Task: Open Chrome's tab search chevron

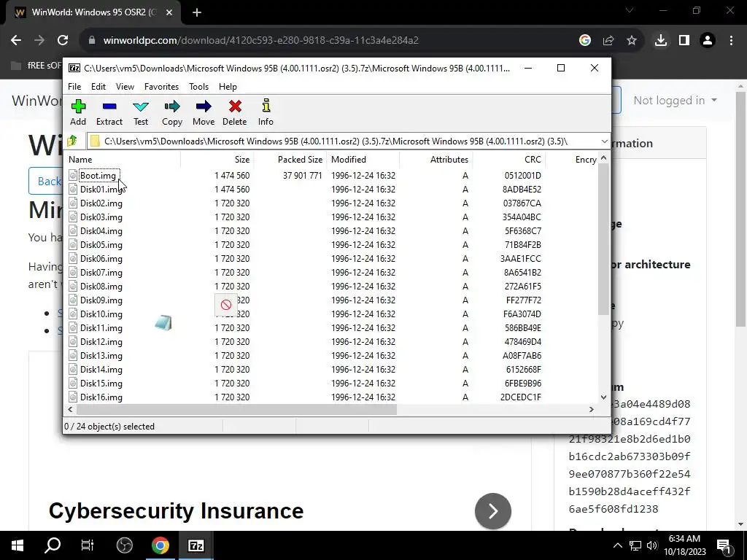Action: 630,10
